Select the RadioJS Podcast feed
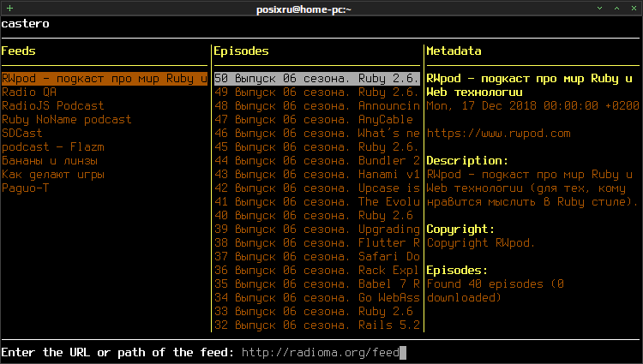 coord(53,105)
